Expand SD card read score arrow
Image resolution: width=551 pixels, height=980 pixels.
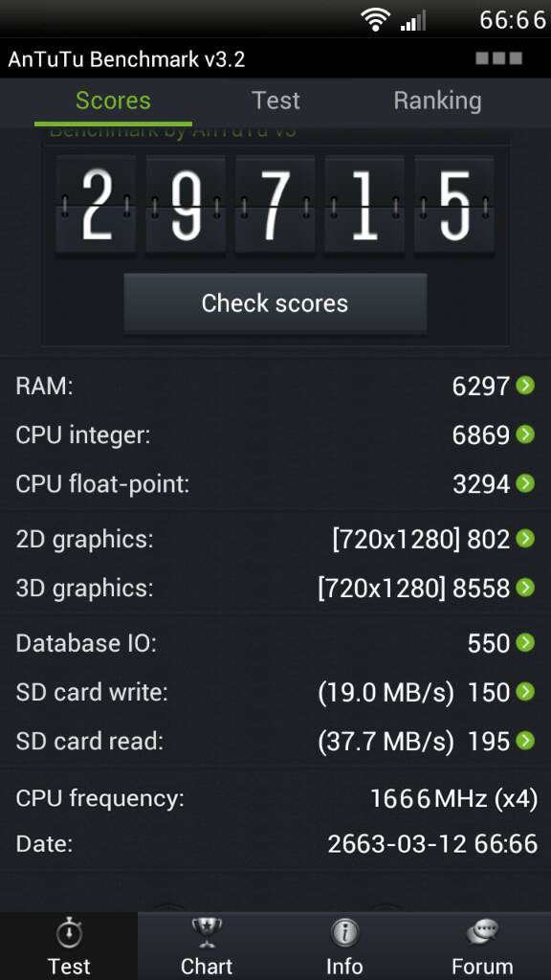click(525, 741)
